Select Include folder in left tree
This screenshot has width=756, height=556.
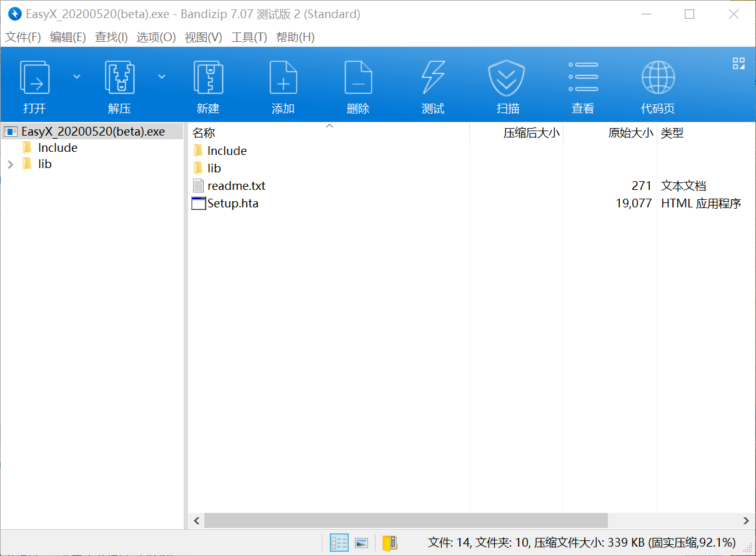click(x=57, y=147)
